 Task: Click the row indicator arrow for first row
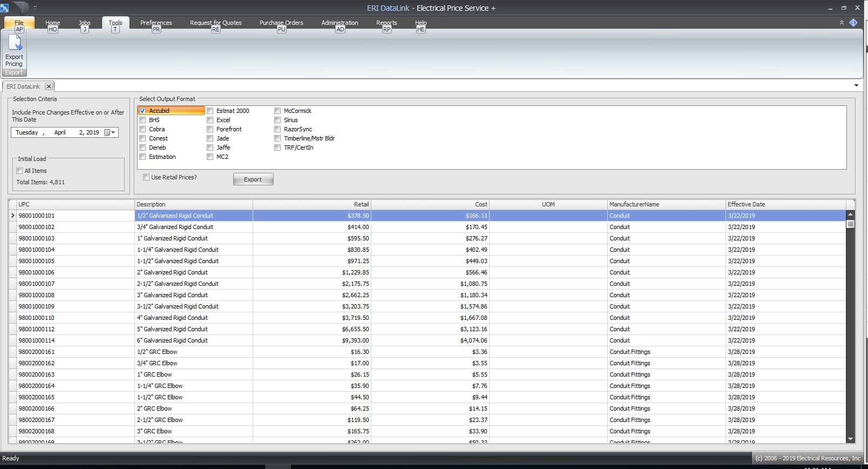[x=13, y=216]
